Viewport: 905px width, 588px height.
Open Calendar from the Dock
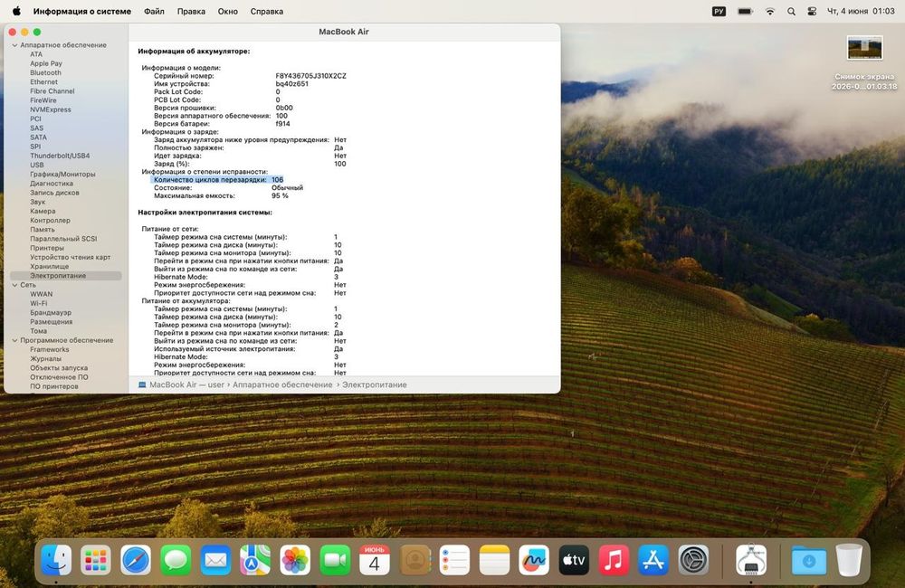(x=375, y=560)
